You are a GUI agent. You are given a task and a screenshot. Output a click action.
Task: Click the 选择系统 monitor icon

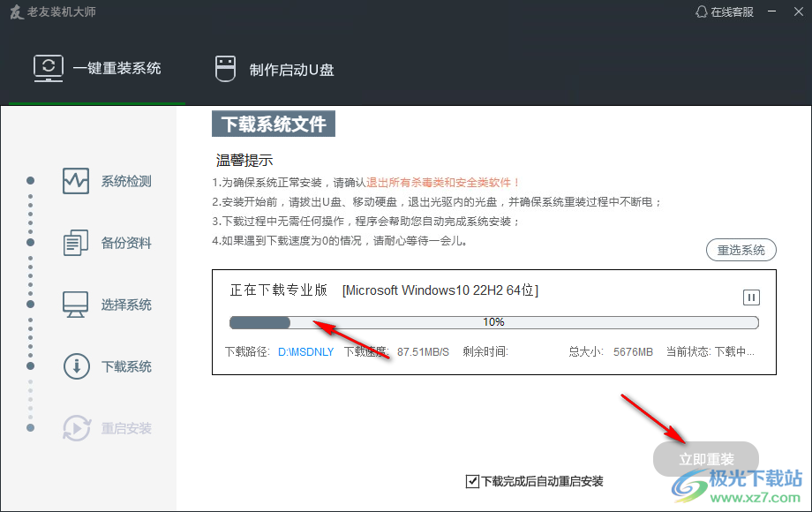pyautogui.click(x=76, y=305)
